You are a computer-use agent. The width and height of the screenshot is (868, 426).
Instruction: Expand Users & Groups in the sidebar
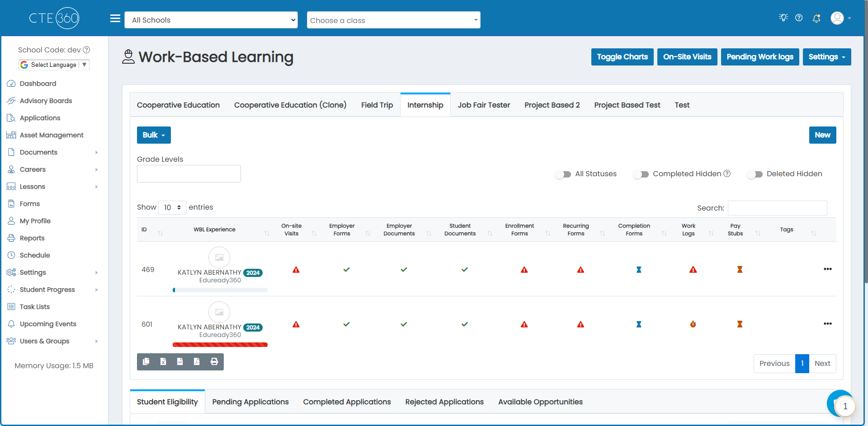pos(53,341)
